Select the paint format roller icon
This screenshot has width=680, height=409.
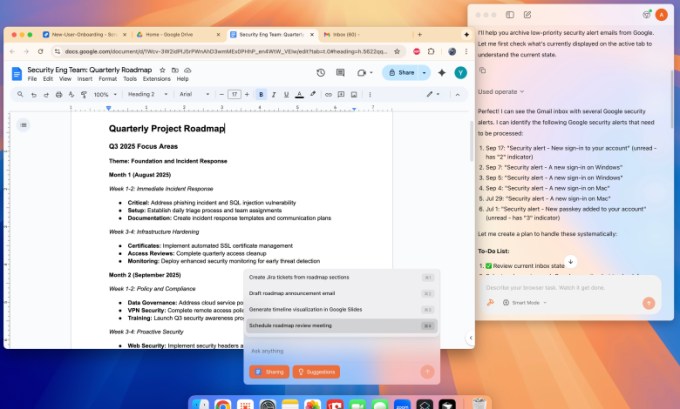(84, 95)
